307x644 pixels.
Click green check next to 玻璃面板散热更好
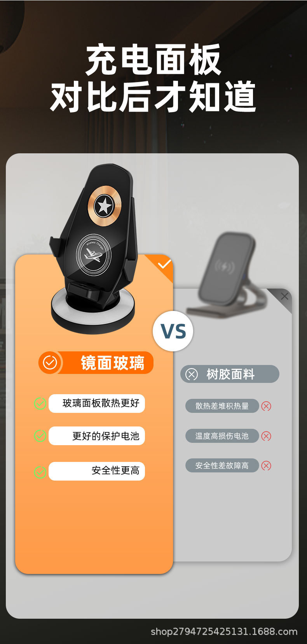click(x=40, y=404)
